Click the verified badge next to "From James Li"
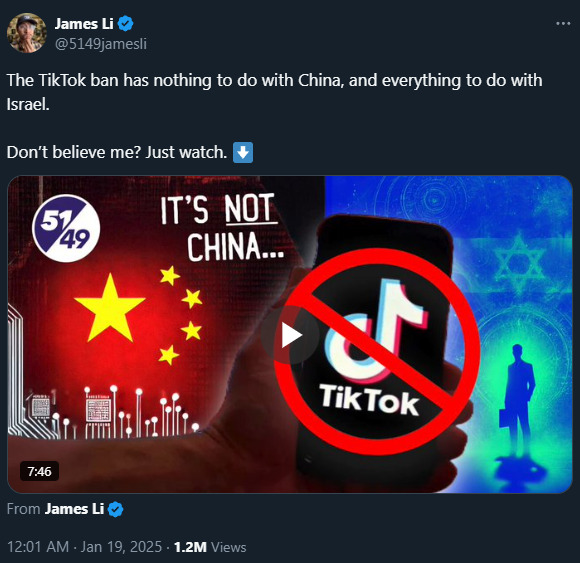Screen dimensions: 580x563 point(115,509)
